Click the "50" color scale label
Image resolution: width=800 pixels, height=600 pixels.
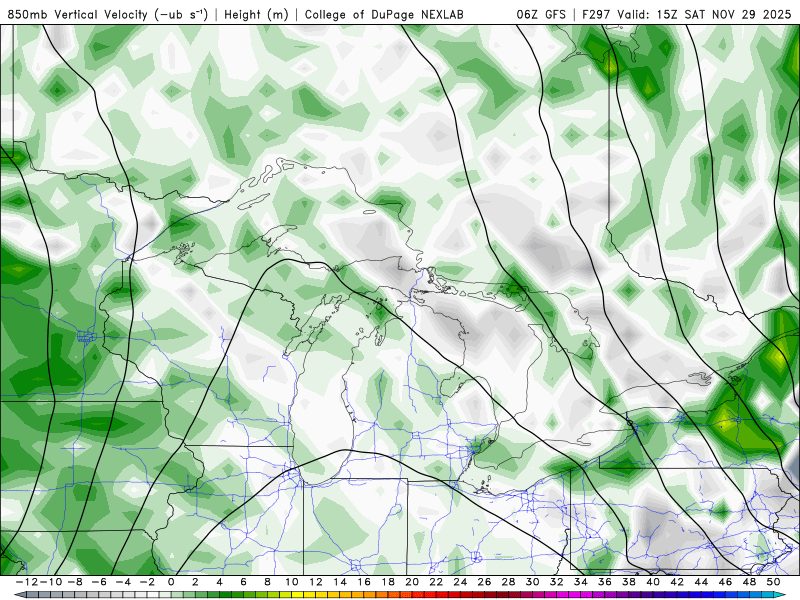773,582
